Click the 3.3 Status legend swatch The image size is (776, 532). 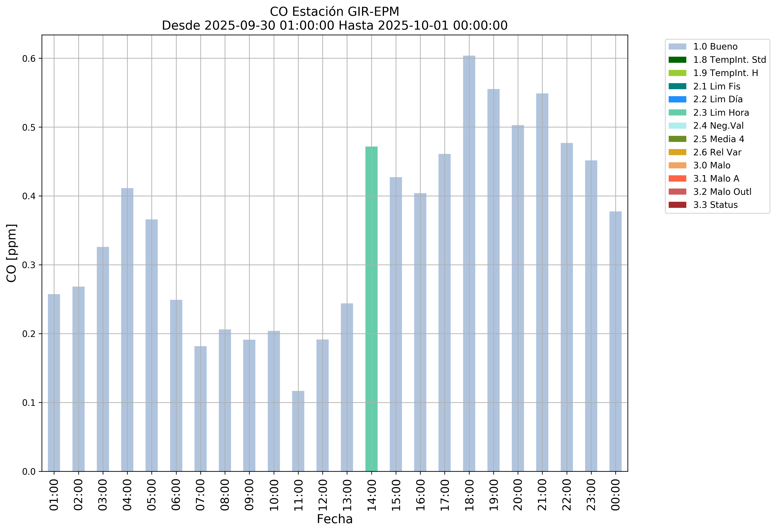[677, 205]
